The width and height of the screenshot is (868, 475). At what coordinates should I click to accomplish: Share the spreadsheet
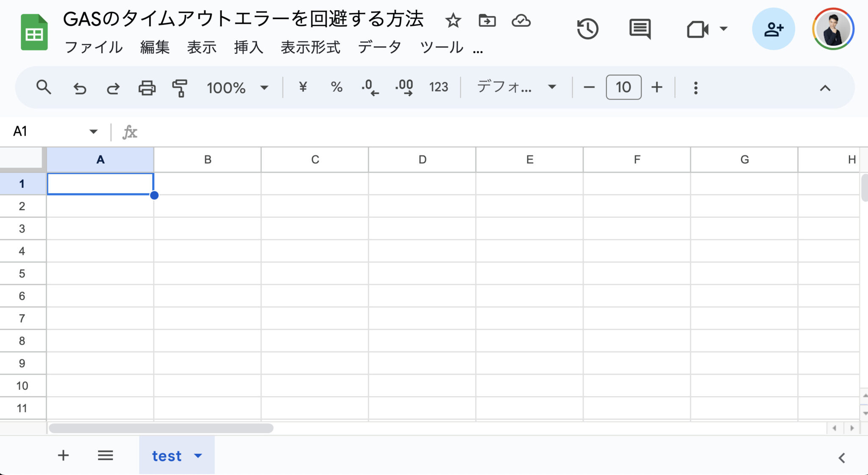(773, 28)
